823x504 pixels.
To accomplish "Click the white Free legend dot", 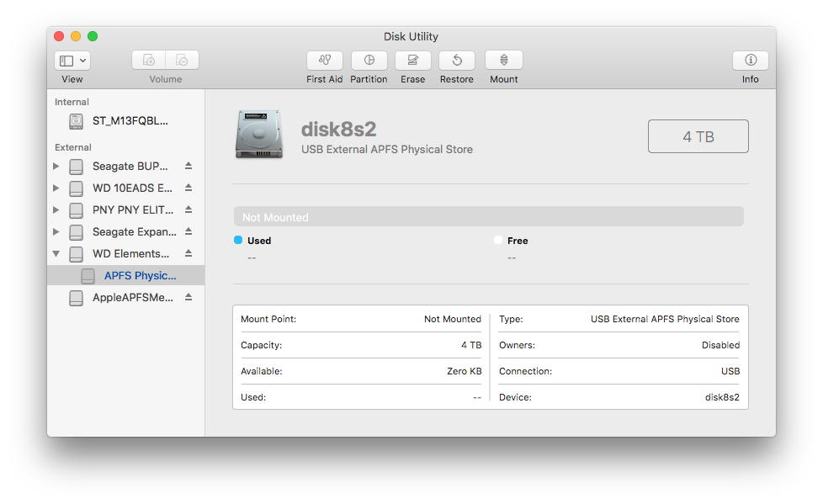I will pos(498,240).
